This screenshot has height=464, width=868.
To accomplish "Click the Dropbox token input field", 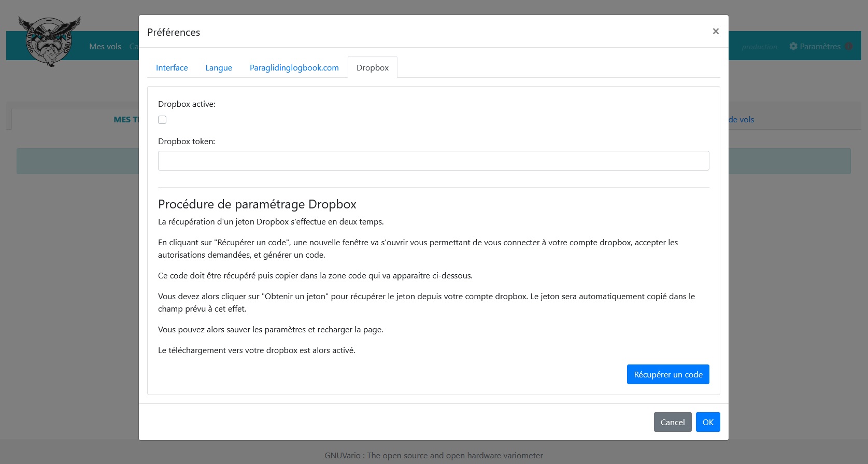I will point(434,161).
